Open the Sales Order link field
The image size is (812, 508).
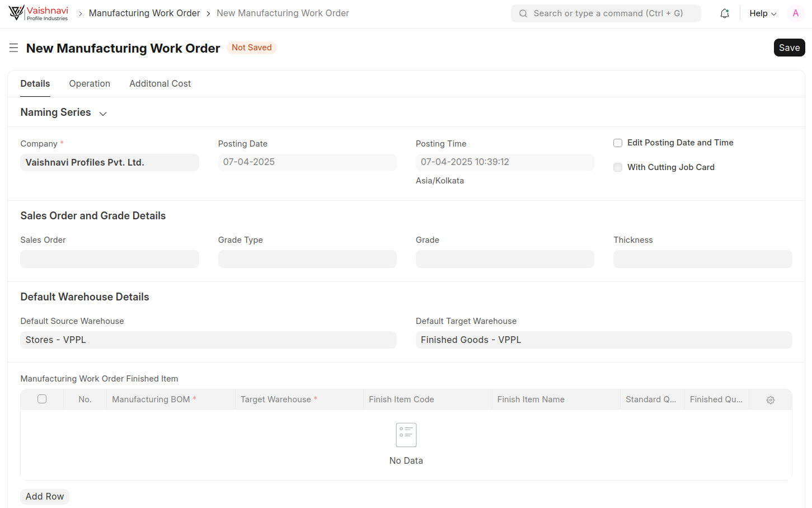(x=110, y=259)
